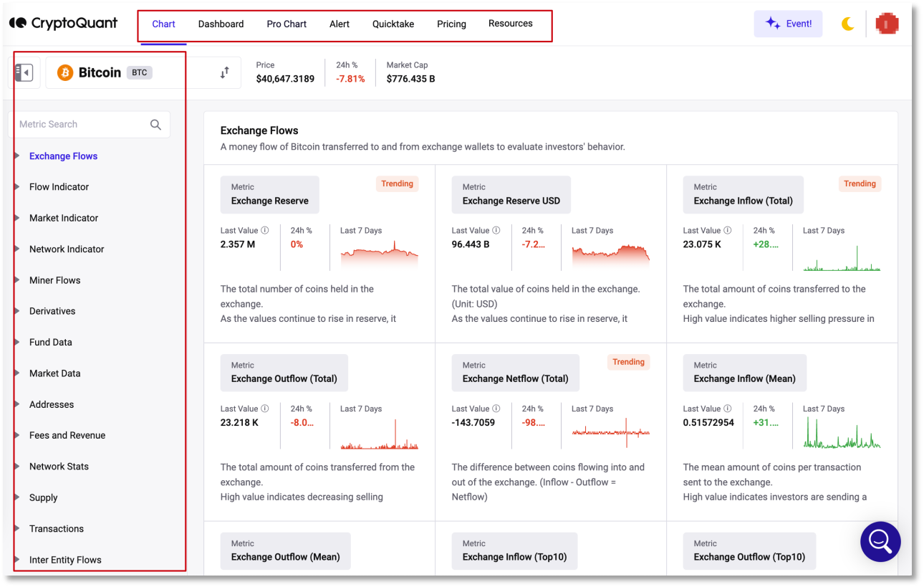Click Trending badge on Exchange Inflow (Total)
This screenshot has height=587, width=924.
[x=860, y=184]
